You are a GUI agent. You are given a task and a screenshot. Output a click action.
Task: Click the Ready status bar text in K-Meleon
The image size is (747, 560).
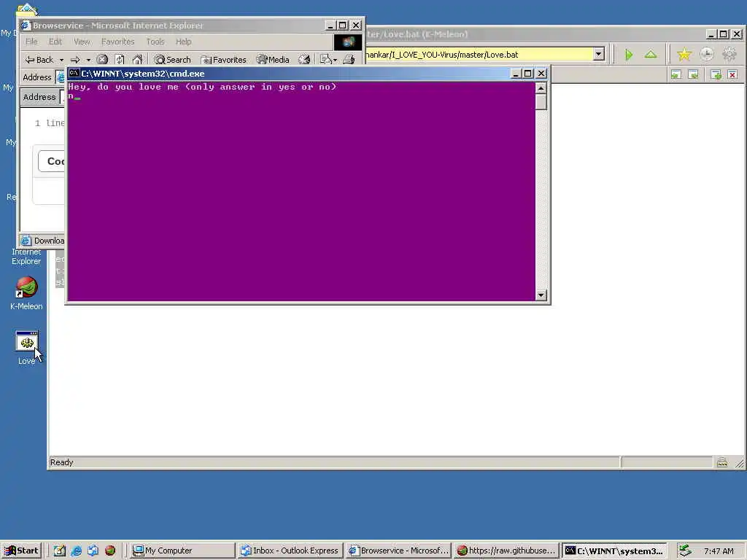point(62,462)
